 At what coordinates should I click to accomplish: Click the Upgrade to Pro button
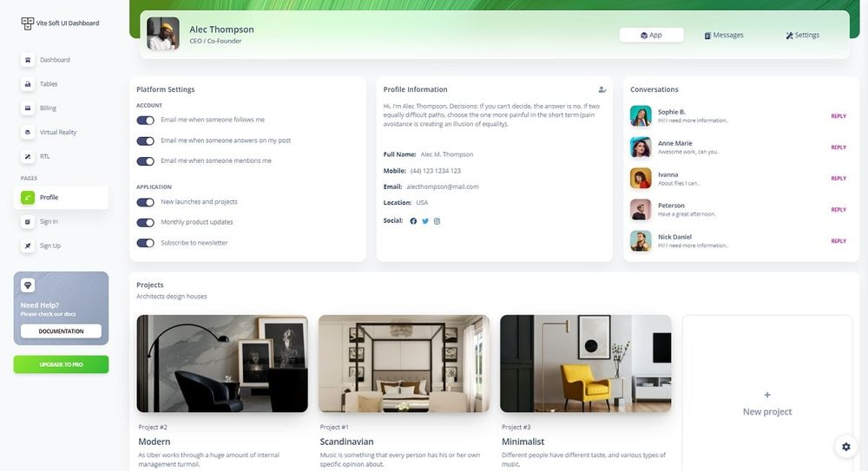click(x=61, y=364)
